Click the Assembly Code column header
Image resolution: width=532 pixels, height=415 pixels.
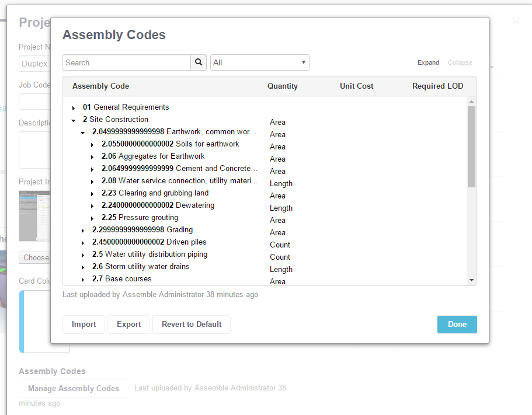pyautogui.click(x=100, y=86)
